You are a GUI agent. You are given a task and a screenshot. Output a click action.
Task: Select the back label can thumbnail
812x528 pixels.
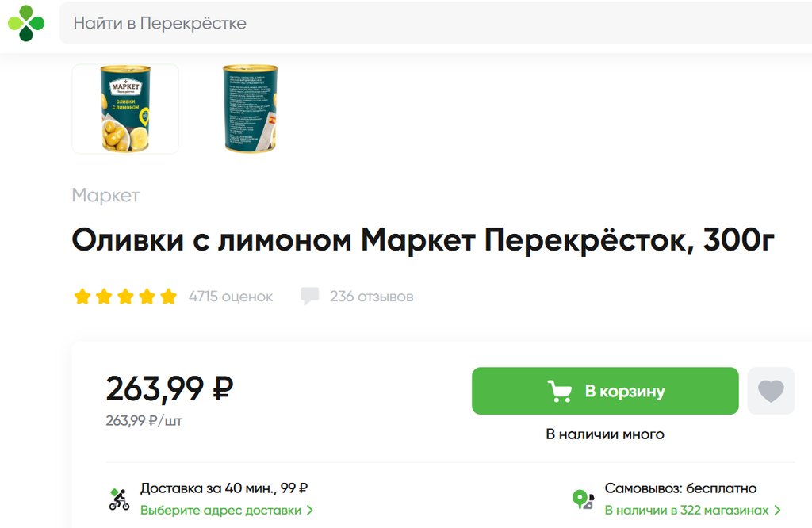click(250, 109)
